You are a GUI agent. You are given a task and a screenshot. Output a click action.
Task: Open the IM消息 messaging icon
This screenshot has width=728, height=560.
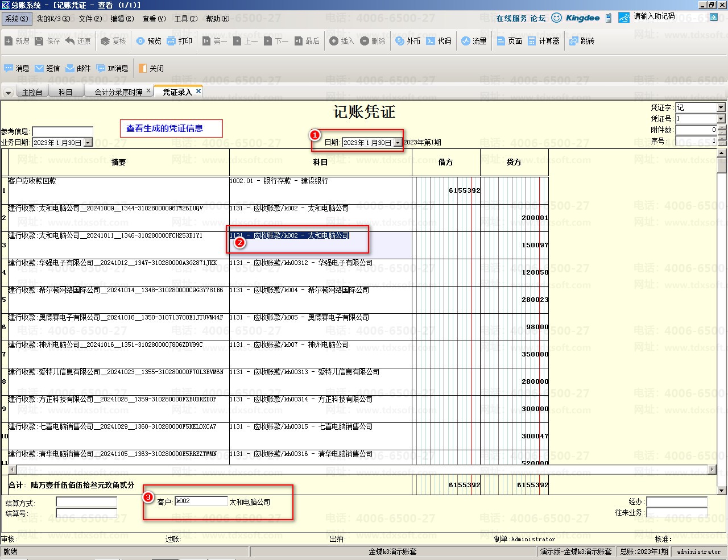pos(101,68)
